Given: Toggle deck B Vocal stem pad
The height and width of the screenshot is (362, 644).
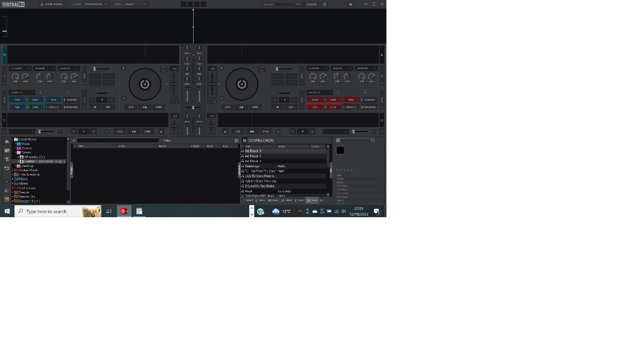Looking at the screenshot, I should click(x=315, y=100).
